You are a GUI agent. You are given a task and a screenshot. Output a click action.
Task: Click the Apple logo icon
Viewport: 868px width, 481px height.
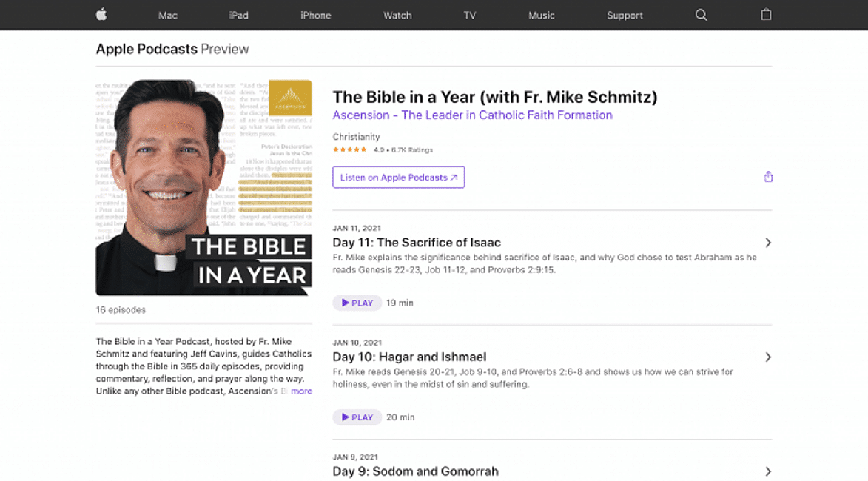coord(101,15)
